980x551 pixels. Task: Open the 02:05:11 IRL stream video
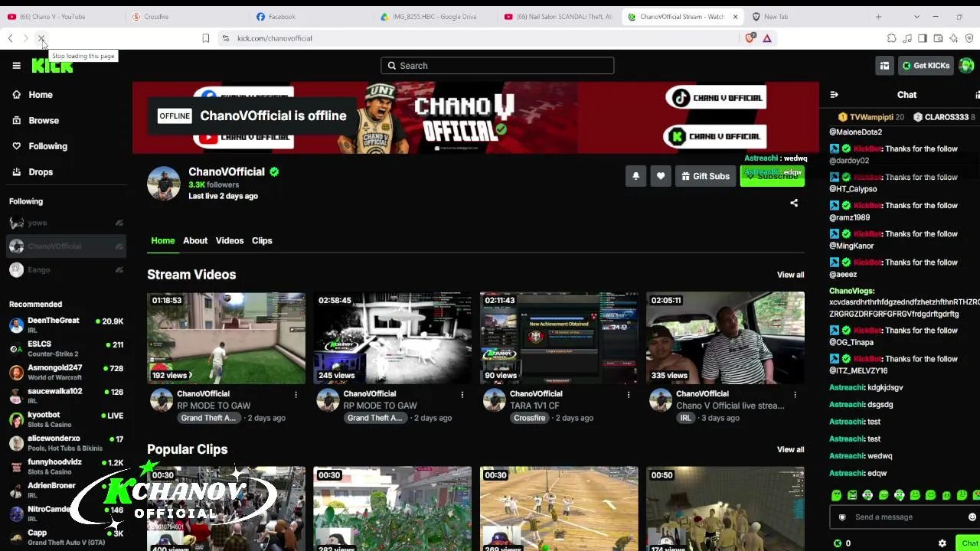click(x=725, y=337)
